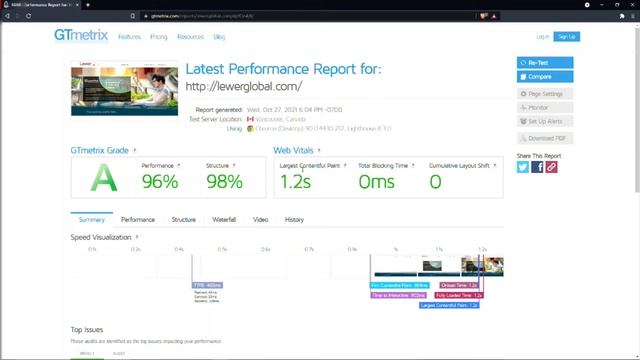Viewport: 640px width, 360px height.
Task: Switch to History tab
Action: pos(294,220)
